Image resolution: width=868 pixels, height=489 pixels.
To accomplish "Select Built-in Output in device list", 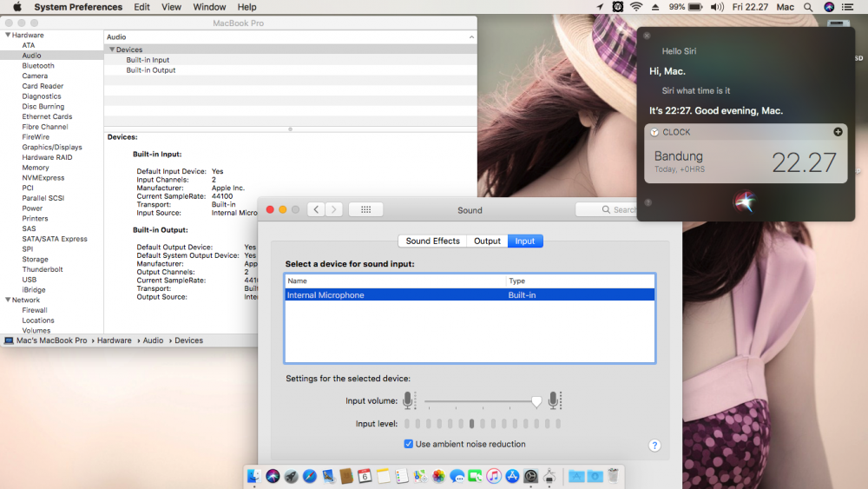I will (x=150, y=70).
